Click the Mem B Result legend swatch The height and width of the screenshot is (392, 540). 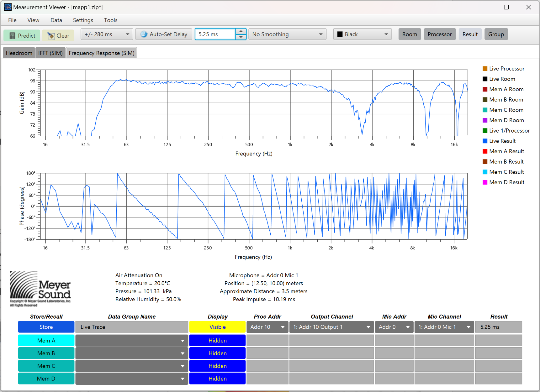tap(485, 162)
